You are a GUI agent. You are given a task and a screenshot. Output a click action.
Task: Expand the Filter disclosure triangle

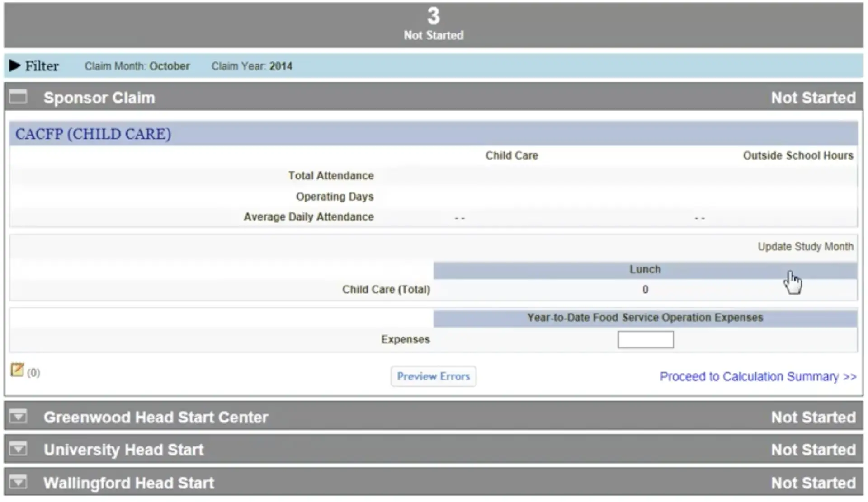coord(15,66)
